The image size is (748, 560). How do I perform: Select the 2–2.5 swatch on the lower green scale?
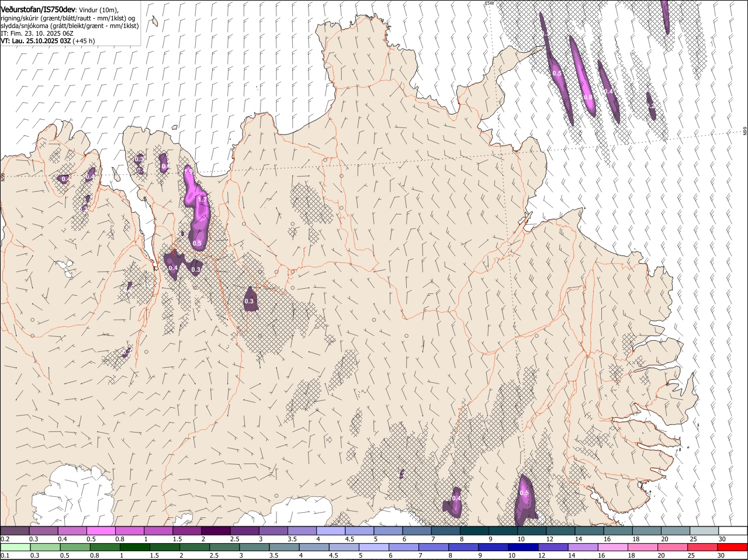(x=195, y=547)
